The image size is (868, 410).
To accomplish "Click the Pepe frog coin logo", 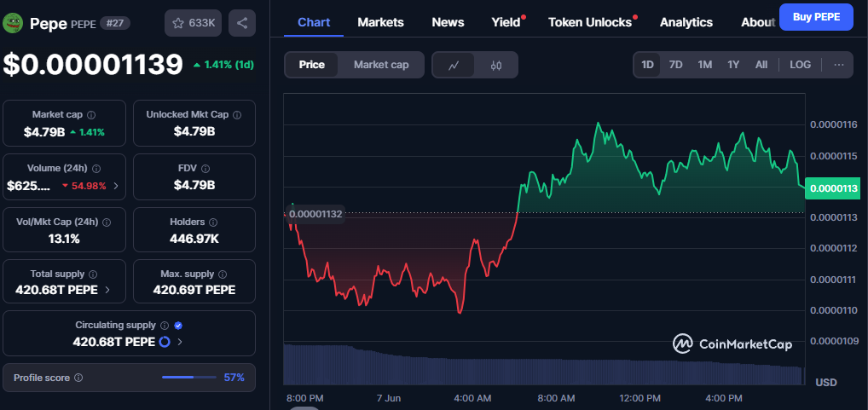I will pos(12,23).
